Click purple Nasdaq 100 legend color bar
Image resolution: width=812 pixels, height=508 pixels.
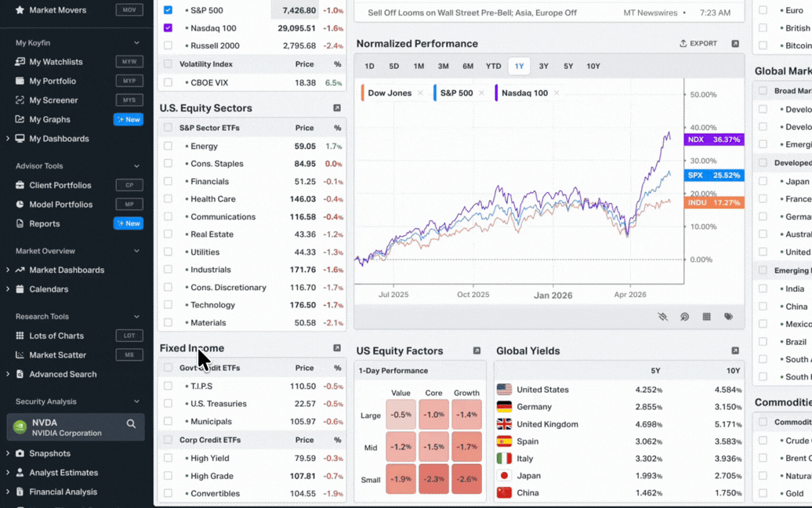coord(496,93)
